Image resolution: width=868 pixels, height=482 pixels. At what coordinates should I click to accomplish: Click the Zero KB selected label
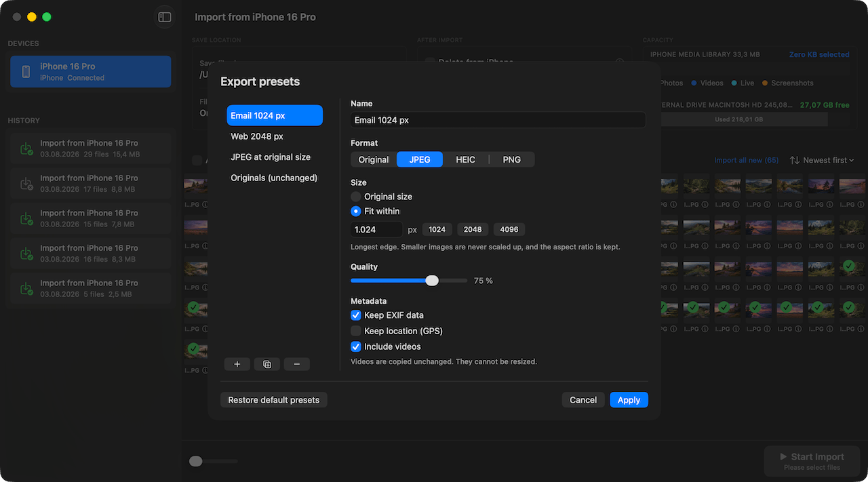point(819,54)
